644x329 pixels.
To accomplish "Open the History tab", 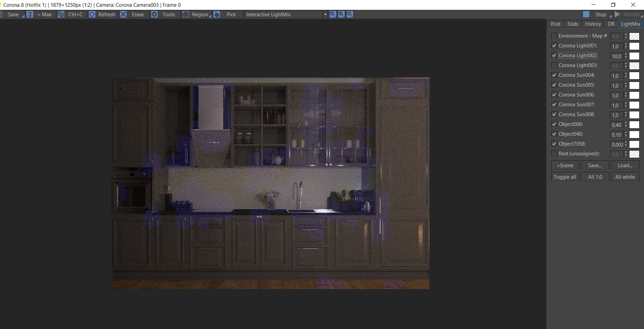I will click(593, 24).
